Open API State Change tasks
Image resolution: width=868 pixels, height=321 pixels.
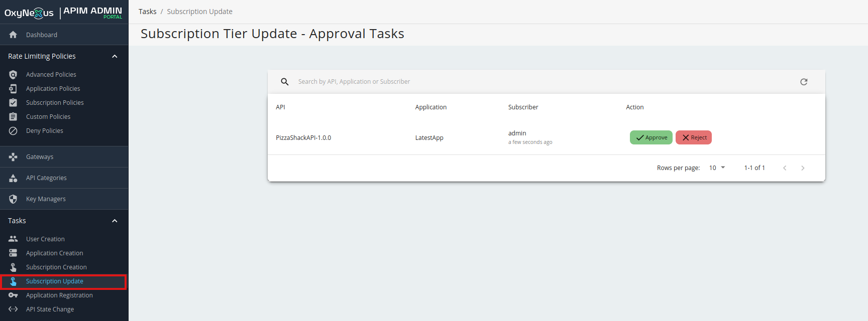pos(64,309)
